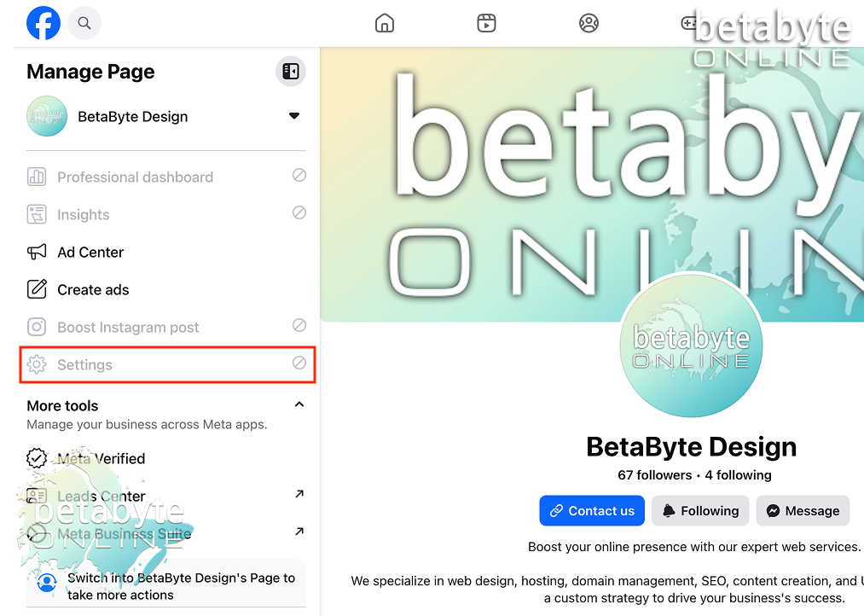Collapse Manage Page sidebar panel icon
The width and height of the screenshot is (864, 616).
[291, 71]
